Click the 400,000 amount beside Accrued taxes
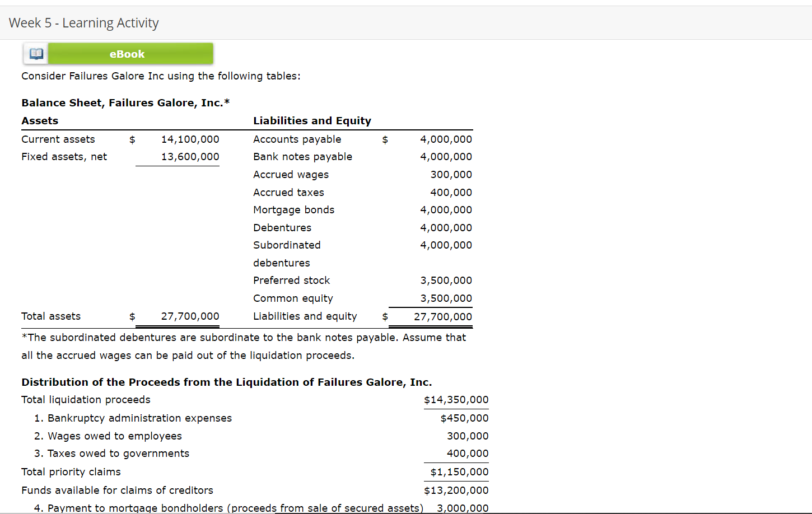Image resolution: width=812 pixels, height=514 pixels. click(x=451, y=193)
